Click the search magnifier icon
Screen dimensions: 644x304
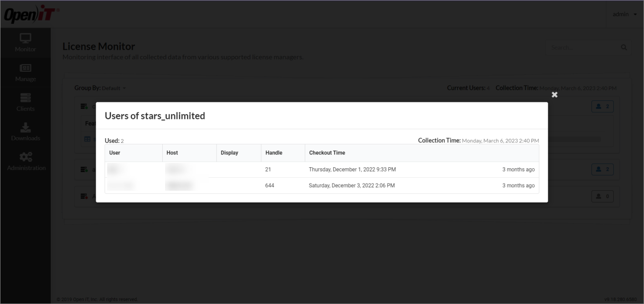623,47
